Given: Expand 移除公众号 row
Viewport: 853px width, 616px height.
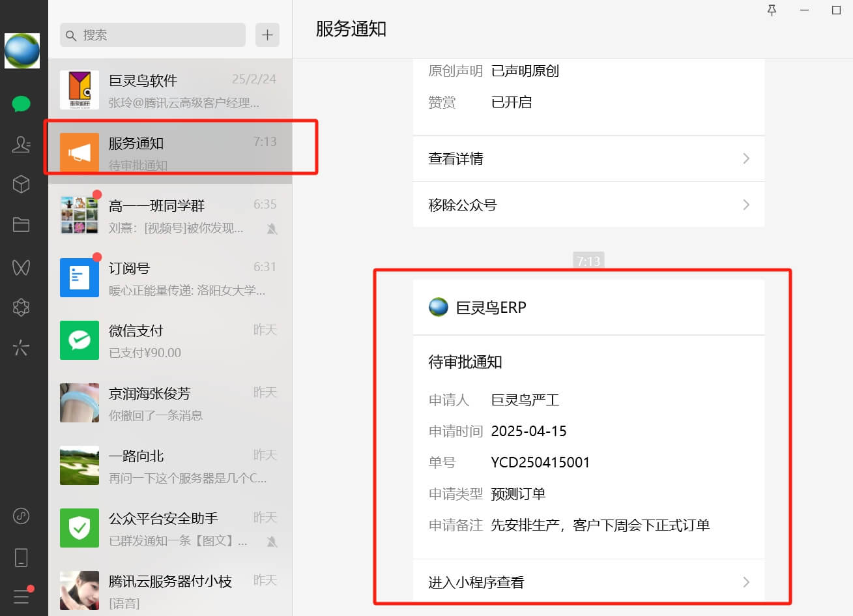Looking at the screenshot, I should [x=588, y=205].
